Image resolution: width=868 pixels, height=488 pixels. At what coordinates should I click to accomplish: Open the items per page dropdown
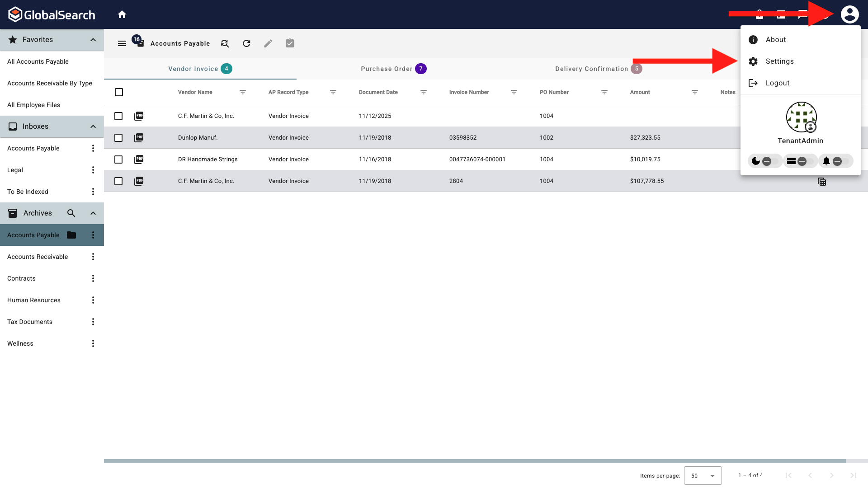[x=703, y=475]
